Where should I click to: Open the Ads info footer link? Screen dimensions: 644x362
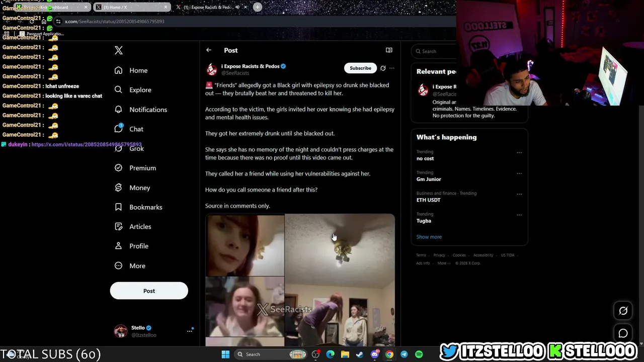click(x=423, y=263)
